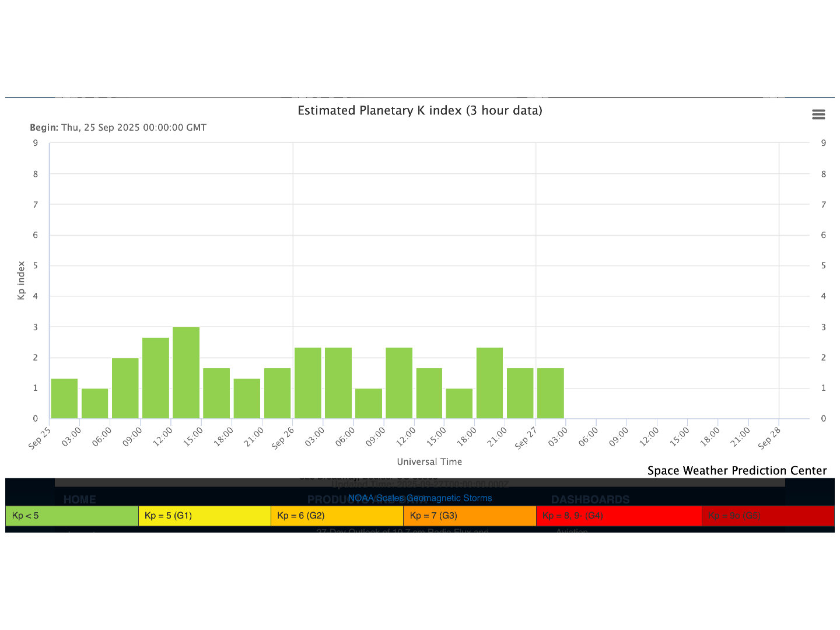Click the red Kp = 8, 9- (G4) box
Viewport: 840px width, 630px height.
click(x=618, y=516)
